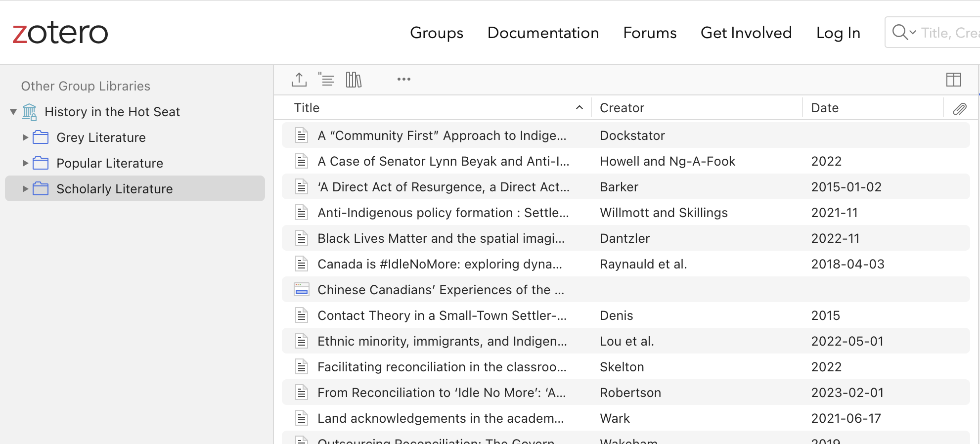Click the date cell '2021-06-17'
Viewport: 980px width, 444px height.
846,418
